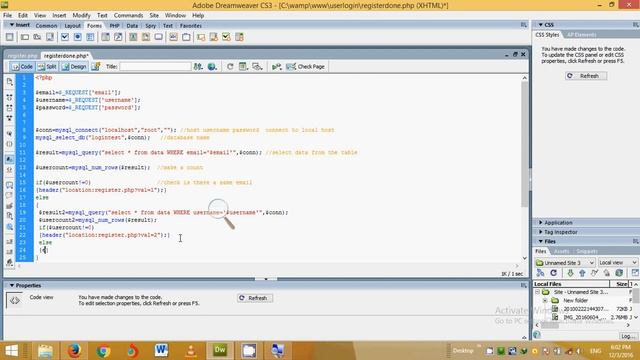This screenshot has height=360, width=640.
Task: Put files with blue up arrow
Action: (582, 273)
